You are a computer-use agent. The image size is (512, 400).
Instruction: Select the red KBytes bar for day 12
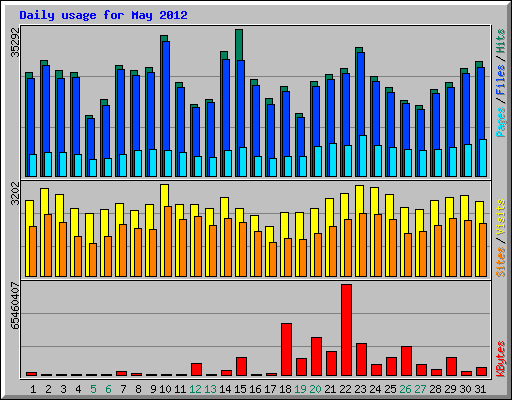(x=196, y=370)
